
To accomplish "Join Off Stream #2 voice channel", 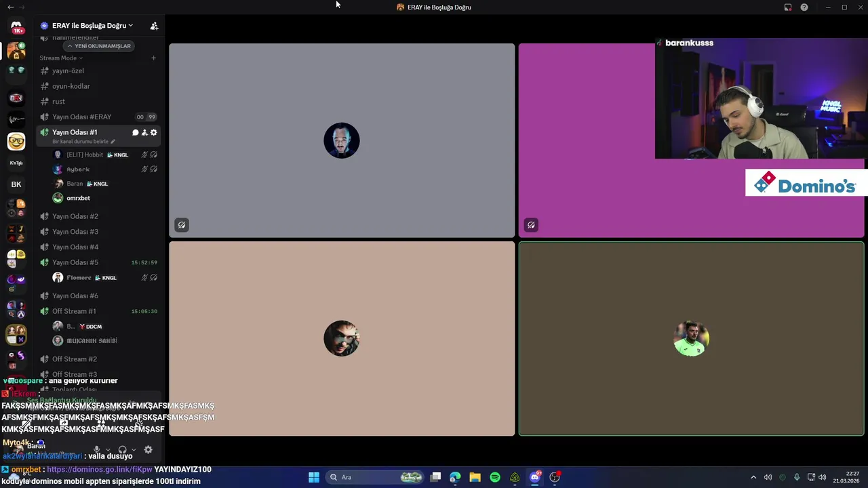I will coord(98,359).
